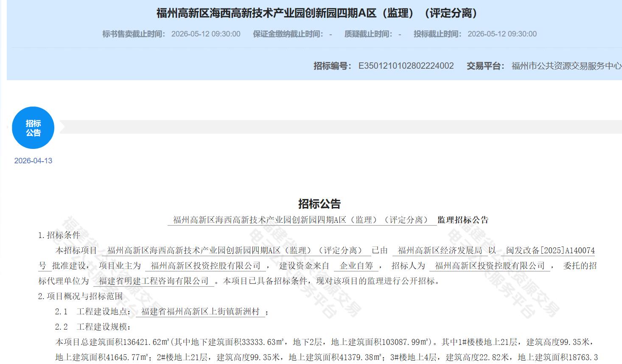This screenshot has height=364, width=622.
Task: Click the 1.招标条件 section heading
Action: (x=59, y=235)
